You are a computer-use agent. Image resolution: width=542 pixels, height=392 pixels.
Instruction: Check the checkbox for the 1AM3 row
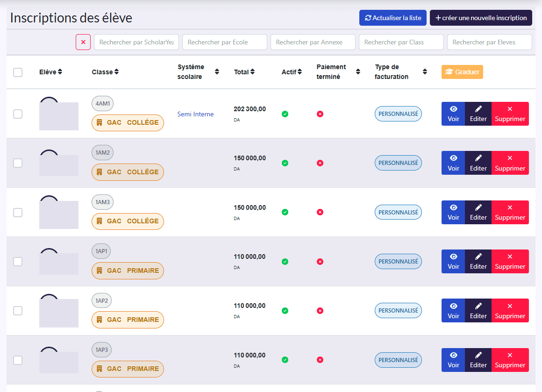(x=18, y=213)
